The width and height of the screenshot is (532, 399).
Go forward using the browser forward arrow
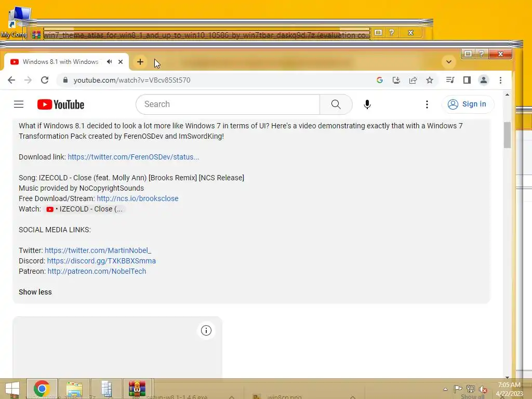[28, 80]
